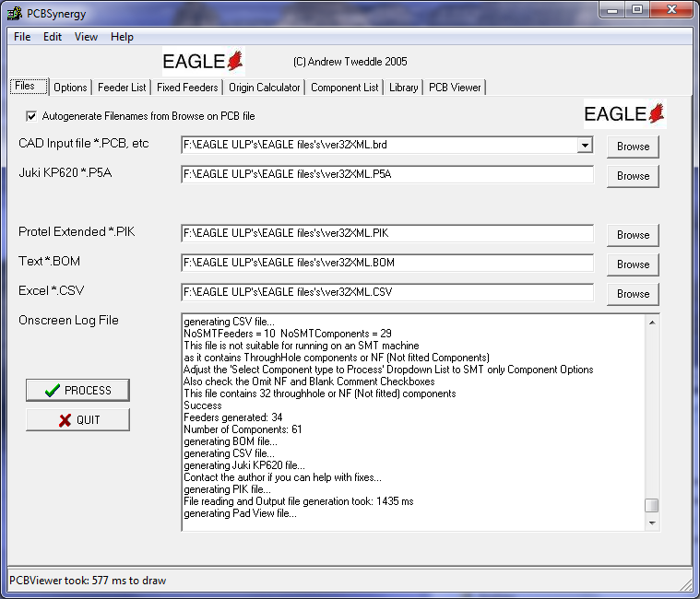Click the EAGLE logo above the Browse buttons
700x599 pixels.
click(624, 114)
